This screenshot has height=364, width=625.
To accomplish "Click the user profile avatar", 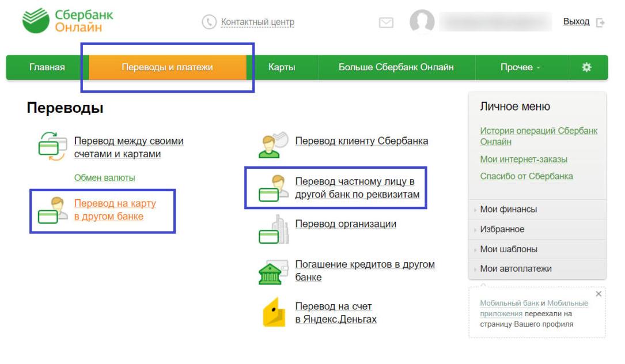I will (422, 21).
